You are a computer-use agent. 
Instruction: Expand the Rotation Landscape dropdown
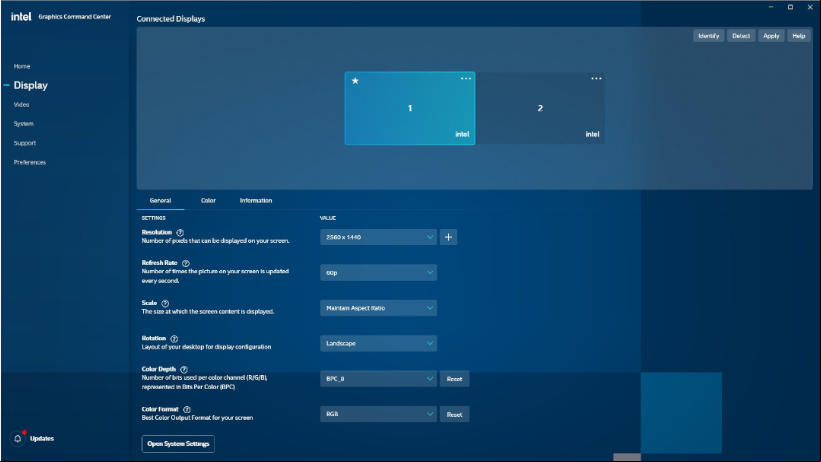click(x=378, y=344)
